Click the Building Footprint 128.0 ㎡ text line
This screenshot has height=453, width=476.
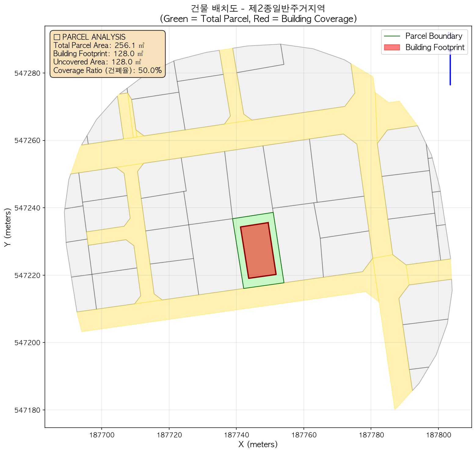[98, 54]
